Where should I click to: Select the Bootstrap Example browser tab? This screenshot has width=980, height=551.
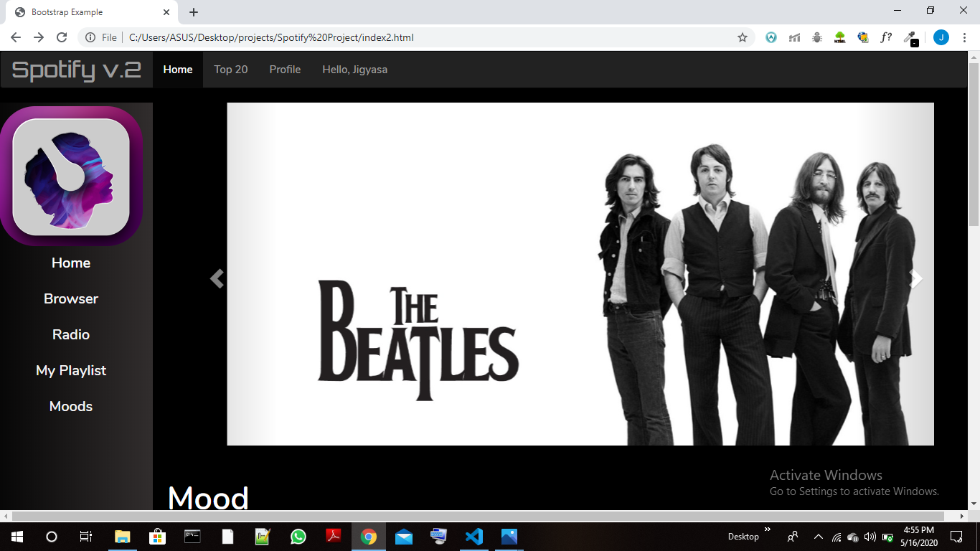[92, 12]
